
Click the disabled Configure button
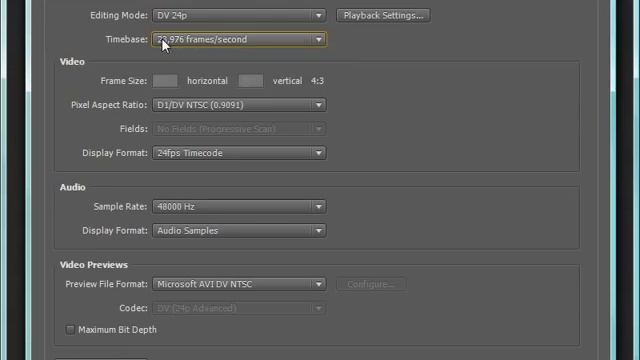pos(371,284)
